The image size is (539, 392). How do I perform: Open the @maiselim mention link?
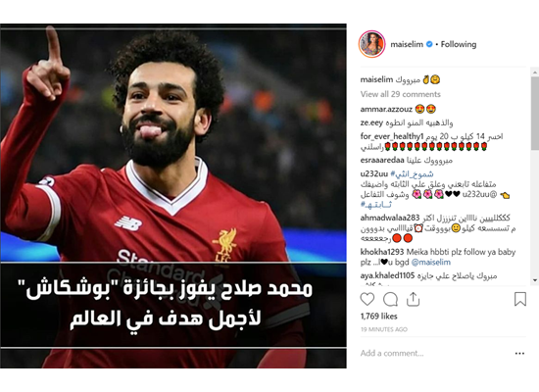(x=431, y=262)
